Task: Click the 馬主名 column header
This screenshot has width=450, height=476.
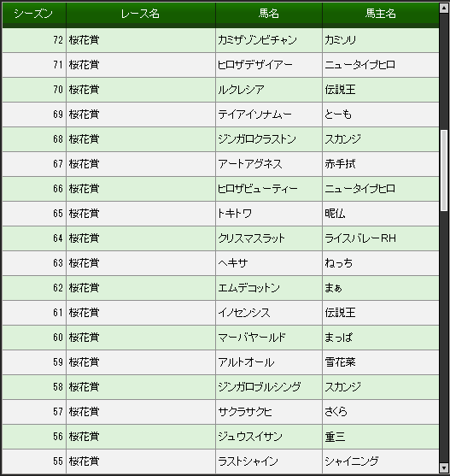Action: [x=381, y=14]
